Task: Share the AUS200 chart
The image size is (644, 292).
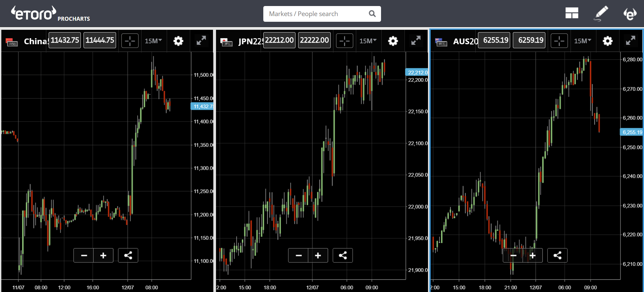Action: pyautogui.click(x=557, y=255)
